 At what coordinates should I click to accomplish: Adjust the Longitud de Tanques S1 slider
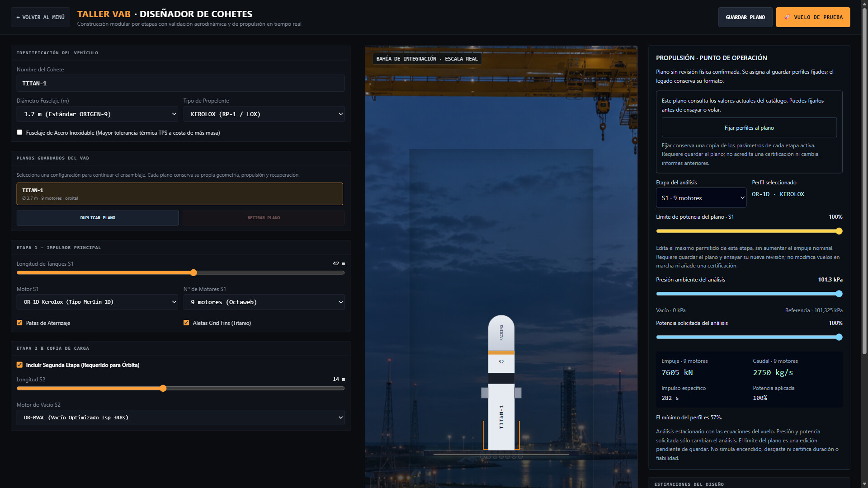tap(181, 272)
